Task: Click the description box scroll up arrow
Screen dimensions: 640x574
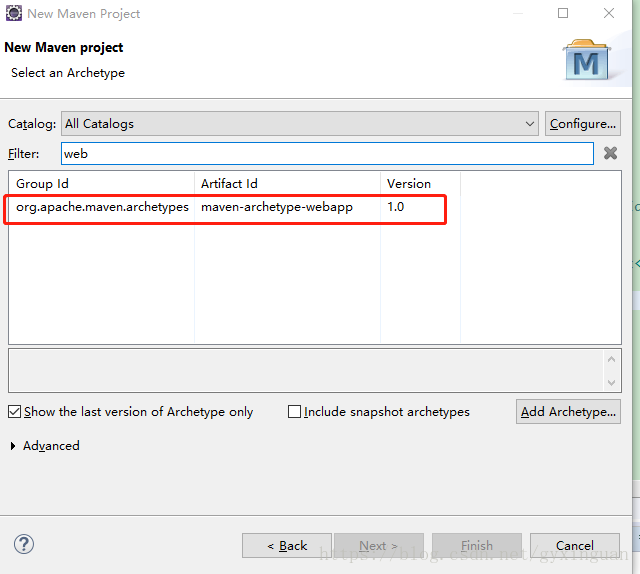Action: pyautogui.click(x=611, y=359)
